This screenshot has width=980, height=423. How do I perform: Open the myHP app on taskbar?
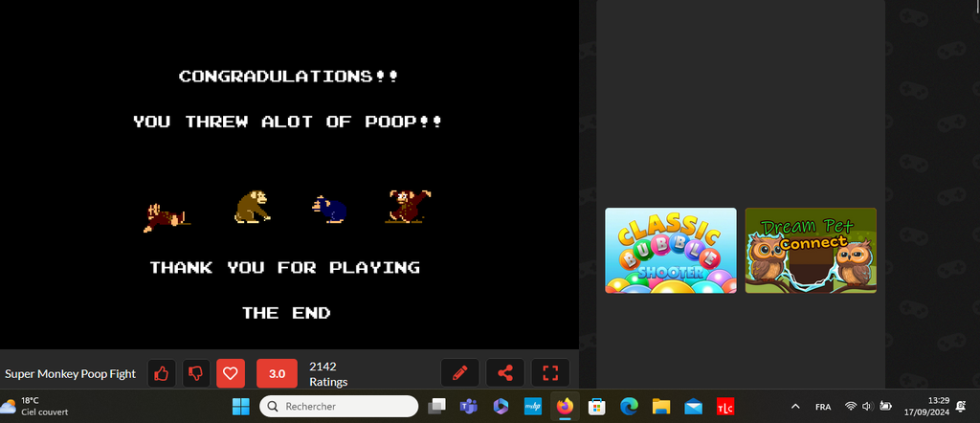[x=532, y=407]
